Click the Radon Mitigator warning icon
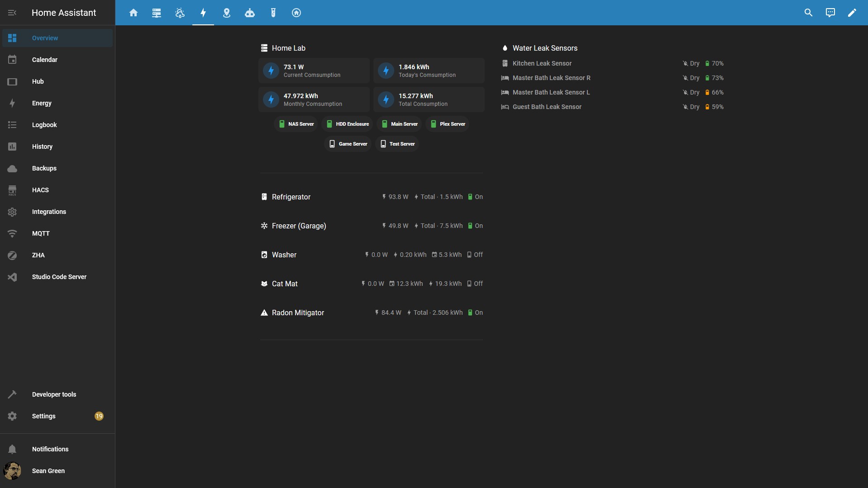The width and height of the screenshot is (868, 488). [x=264, y=313]
